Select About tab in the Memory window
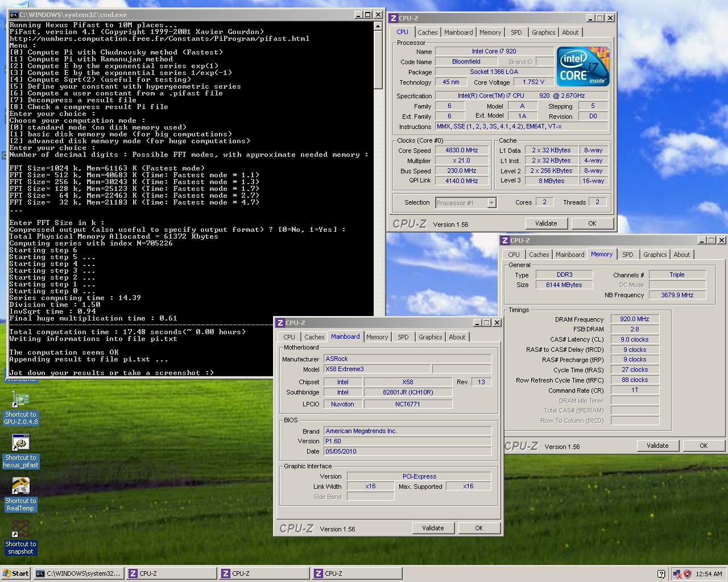 click(682, 255)
